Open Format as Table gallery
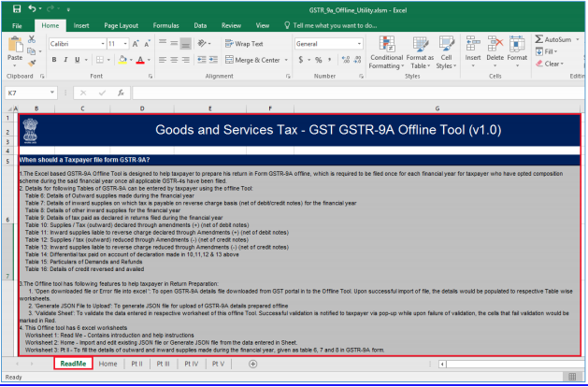The height and width of the screenshot is (387, 588). point(420,53)
